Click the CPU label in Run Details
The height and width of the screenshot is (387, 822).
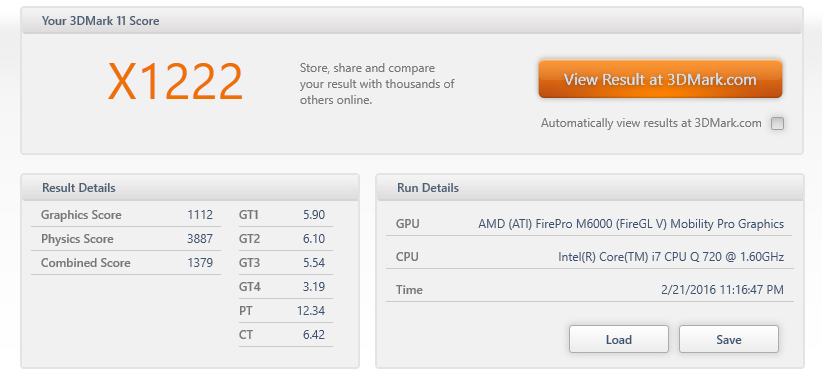(407, 257)
